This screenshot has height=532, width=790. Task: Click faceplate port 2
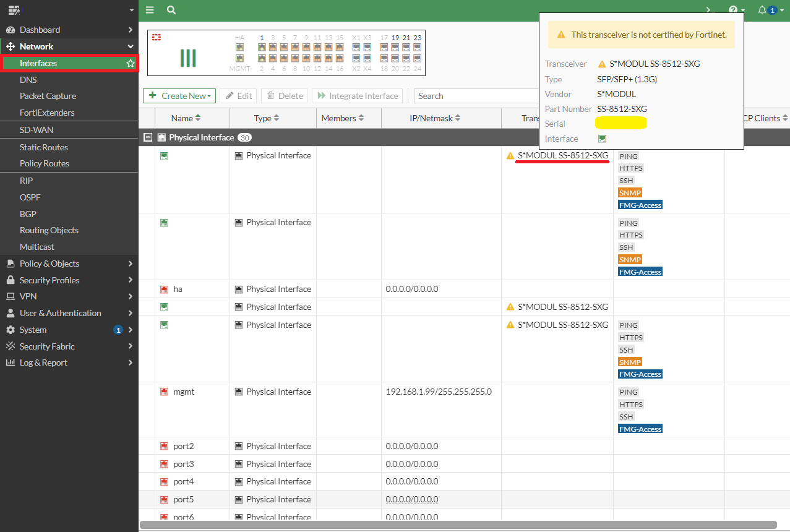point(262,58)
